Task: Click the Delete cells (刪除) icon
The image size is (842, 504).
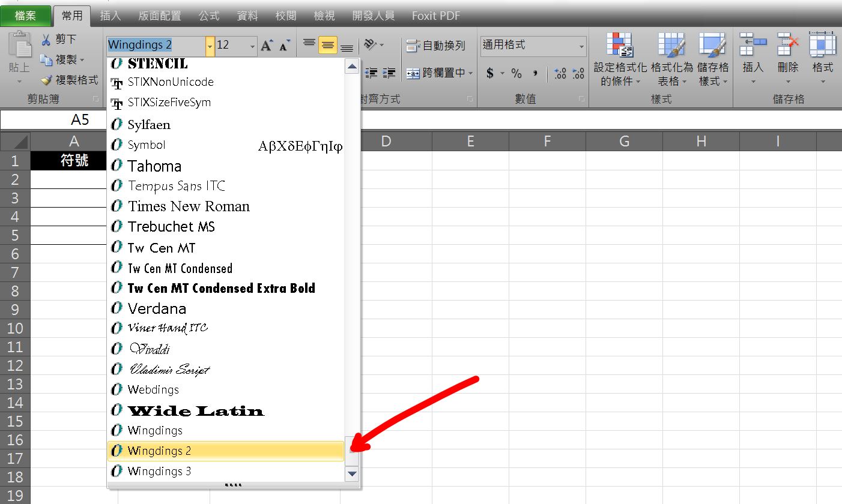Action: [788, 43]
